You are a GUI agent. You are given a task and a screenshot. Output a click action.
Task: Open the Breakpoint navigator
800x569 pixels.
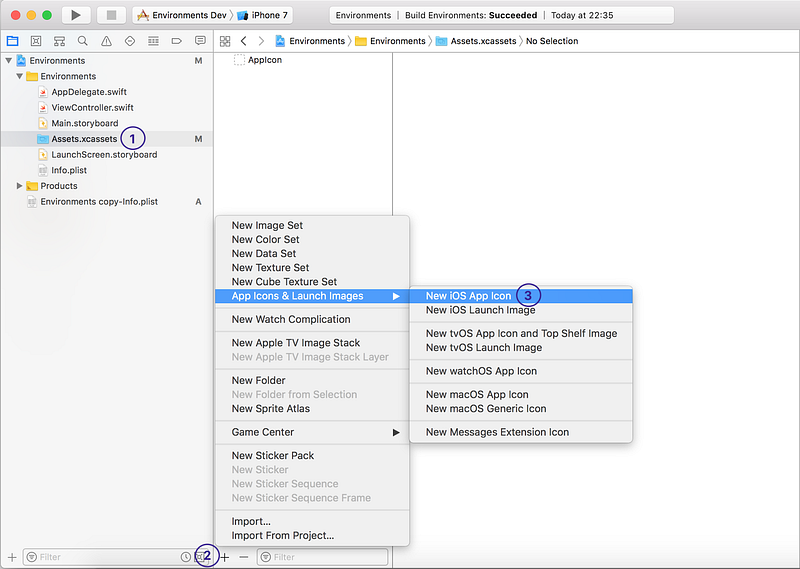(177, 41)
